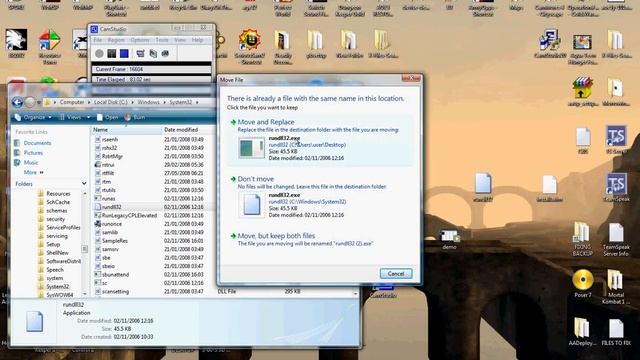Select the ShellNew folder in tree
Screen dimensions: 640x360
click(x=57, y=253)
